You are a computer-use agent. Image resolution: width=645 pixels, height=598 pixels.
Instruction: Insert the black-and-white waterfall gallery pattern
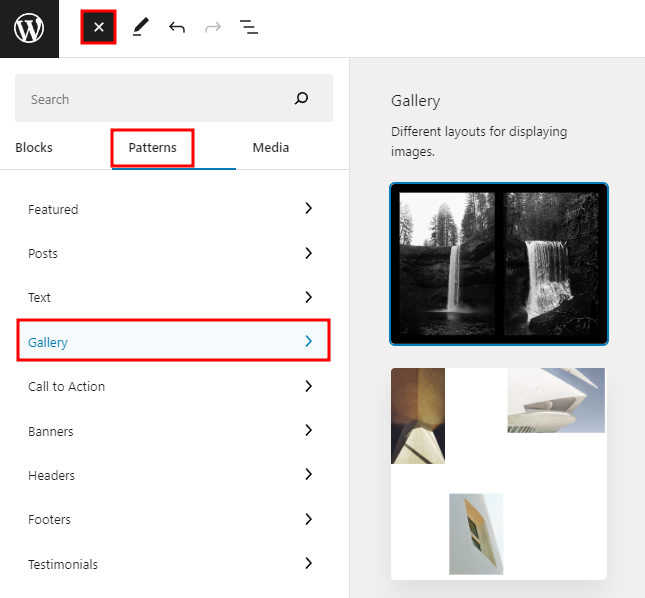(x=498, y=264)
